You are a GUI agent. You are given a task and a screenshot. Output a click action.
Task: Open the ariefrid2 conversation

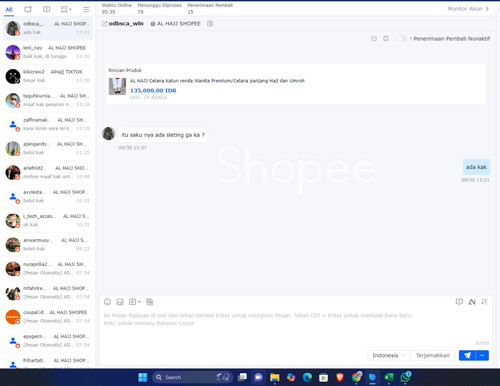tap(48, 172)
